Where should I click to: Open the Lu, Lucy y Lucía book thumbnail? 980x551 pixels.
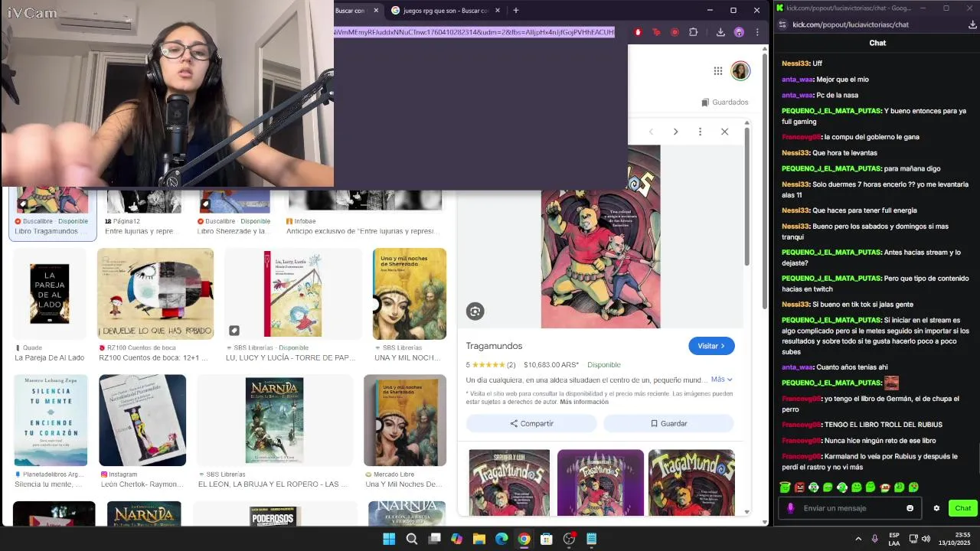point(292,294)
